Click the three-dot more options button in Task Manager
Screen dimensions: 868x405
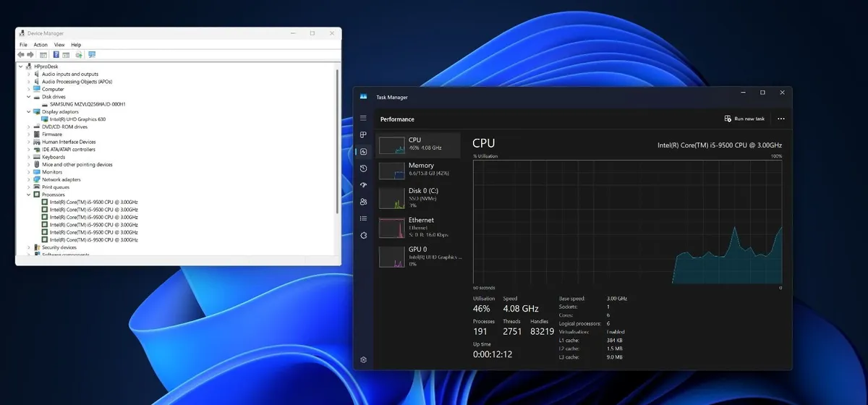click(781, 119)
